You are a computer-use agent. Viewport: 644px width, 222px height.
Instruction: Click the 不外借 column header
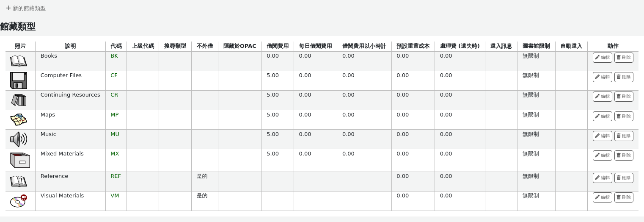[205, 46]
